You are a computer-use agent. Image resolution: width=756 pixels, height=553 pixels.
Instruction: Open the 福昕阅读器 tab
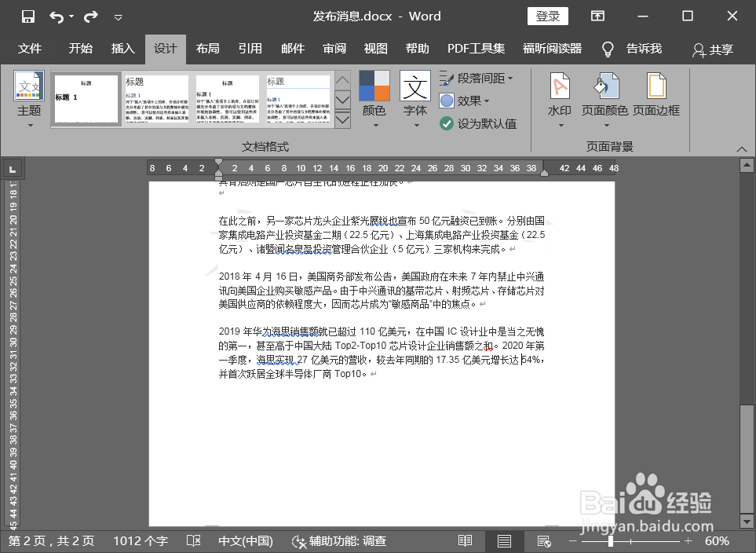point(552,49)
